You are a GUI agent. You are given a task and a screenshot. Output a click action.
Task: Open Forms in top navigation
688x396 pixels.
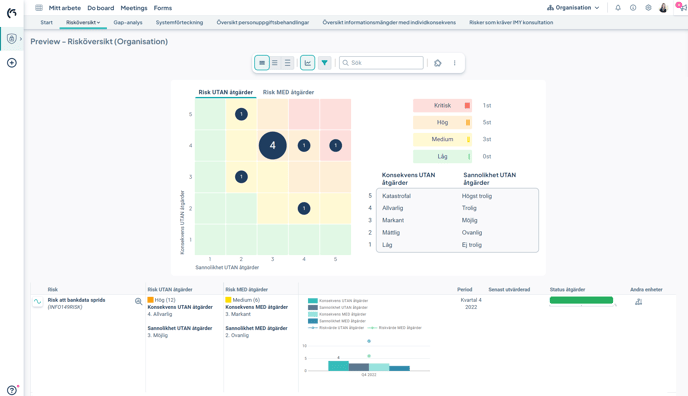coord(163,8)
